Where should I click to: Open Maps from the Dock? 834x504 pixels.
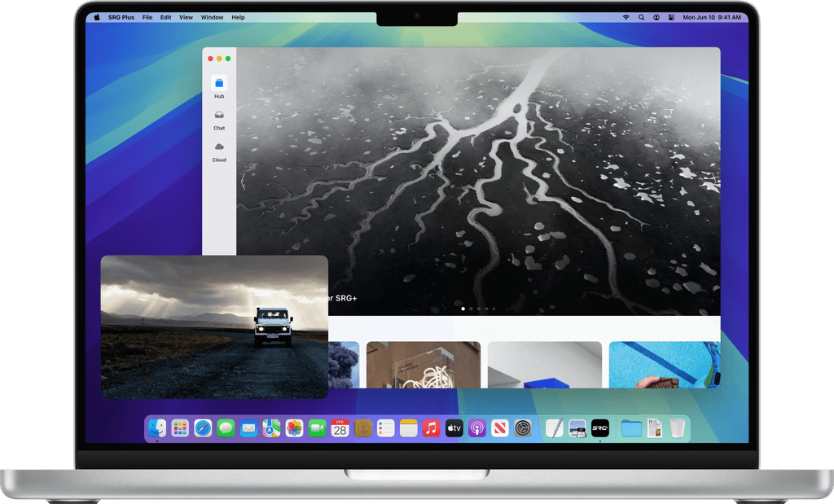click(271, 428)
